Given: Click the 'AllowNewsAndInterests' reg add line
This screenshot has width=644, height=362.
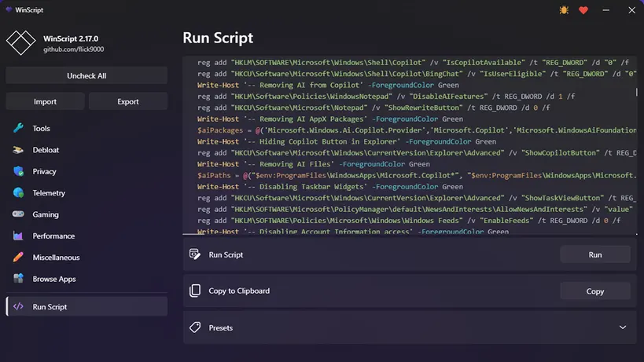Looking at the screenshot, I should 415,209.
